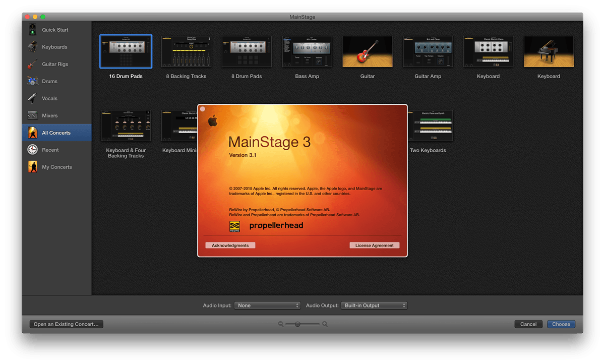Screen dimensions: 605x364
Task: Close the MainStage 3 About dialog
Action: (203, 109)
